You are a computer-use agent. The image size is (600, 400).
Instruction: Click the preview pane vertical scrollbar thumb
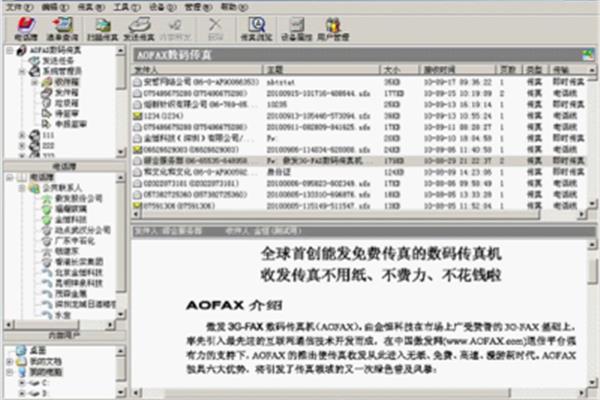point(592,271)
